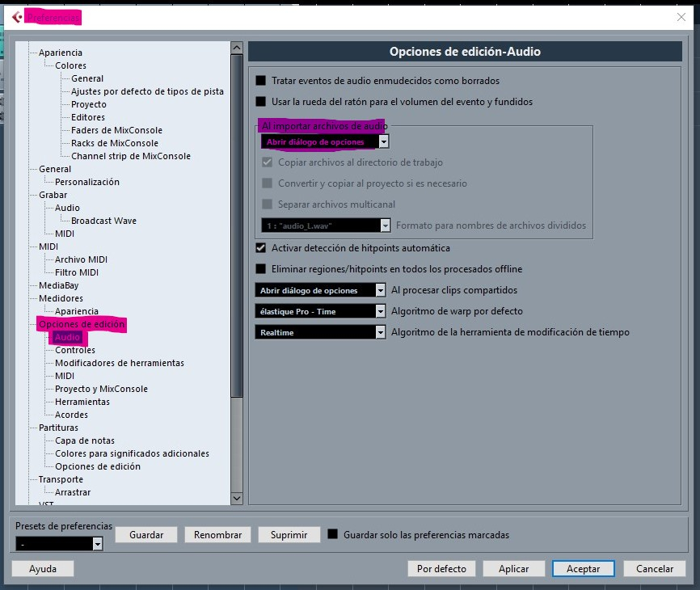Disable automatic hitpoint detection checkbox
The image size is (700, 590).
click(261, 248)
